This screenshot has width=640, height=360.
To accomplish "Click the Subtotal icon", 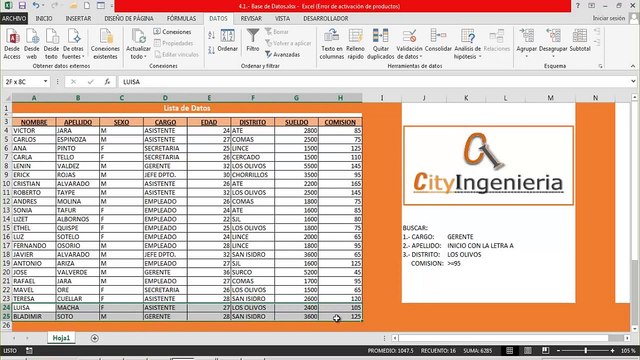I will pos(580,41).
